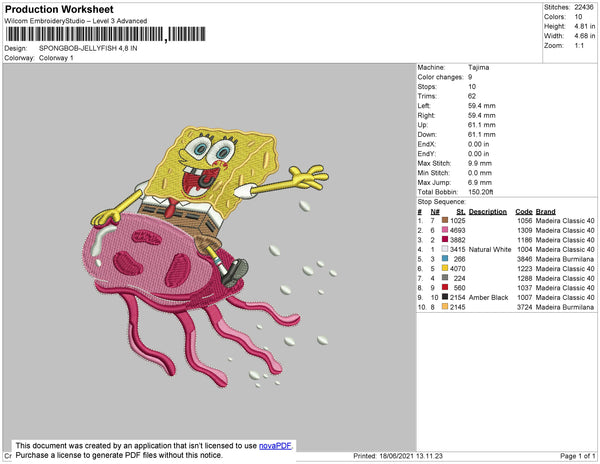The height and width of the screenshot is (464, 600).
Task: Select dark red swatch for stop 3
Action: coord(445,239)
